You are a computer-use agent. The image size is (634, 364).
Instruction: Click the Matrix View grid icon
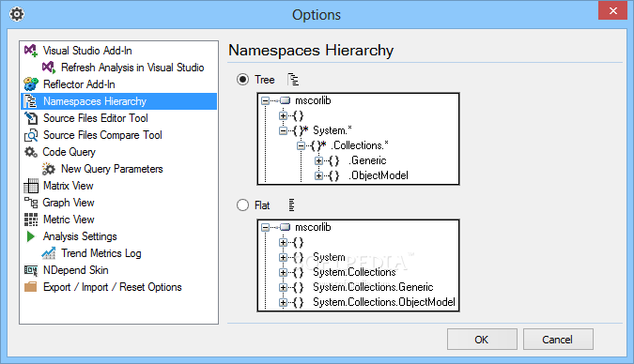click(x=31, y=186)
